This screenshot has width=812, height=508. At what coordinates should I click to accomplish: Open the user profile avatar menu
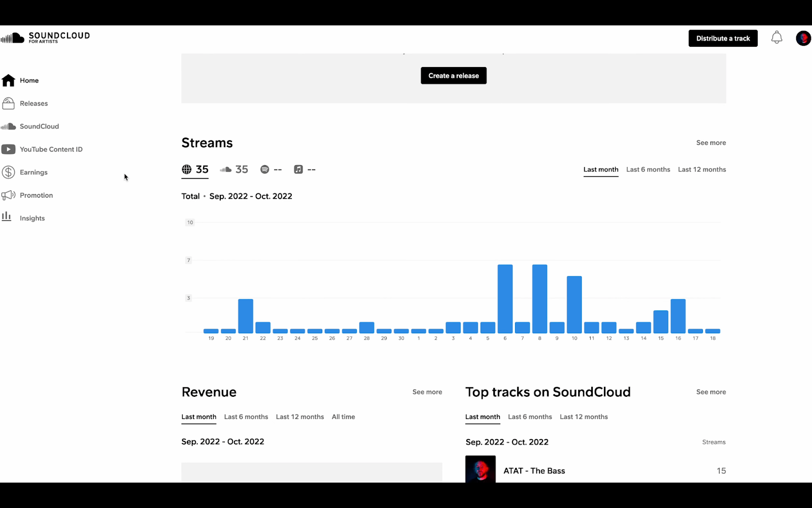pyautogui.click(x=803, y=38)
